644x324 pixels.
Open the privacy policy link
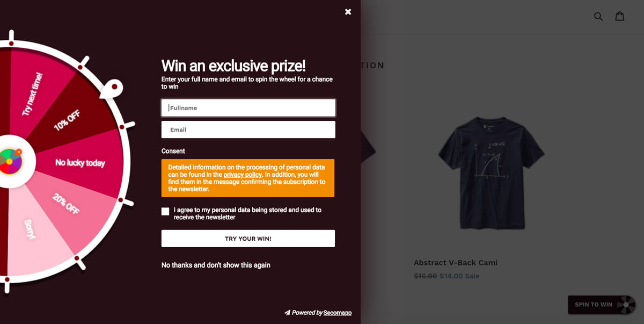click(243, 175)
